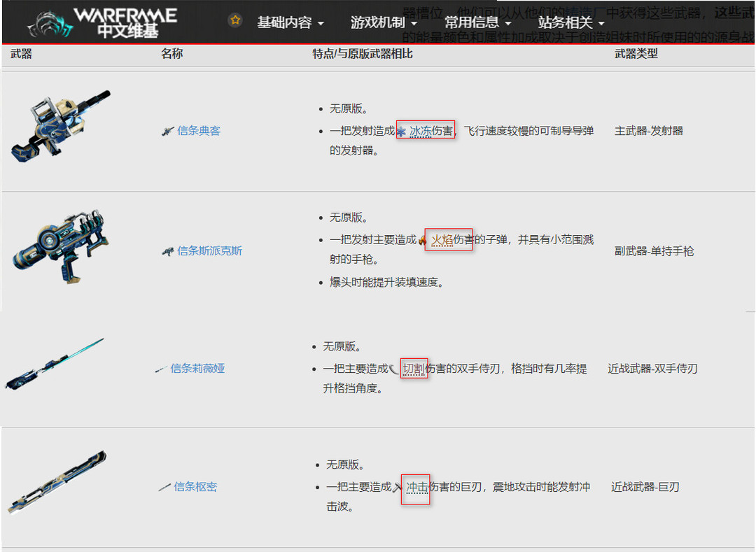The width and height of the screenshot is (756, 552).
Task: Click the flame heat damage icon
Action: tap(422, 240)
